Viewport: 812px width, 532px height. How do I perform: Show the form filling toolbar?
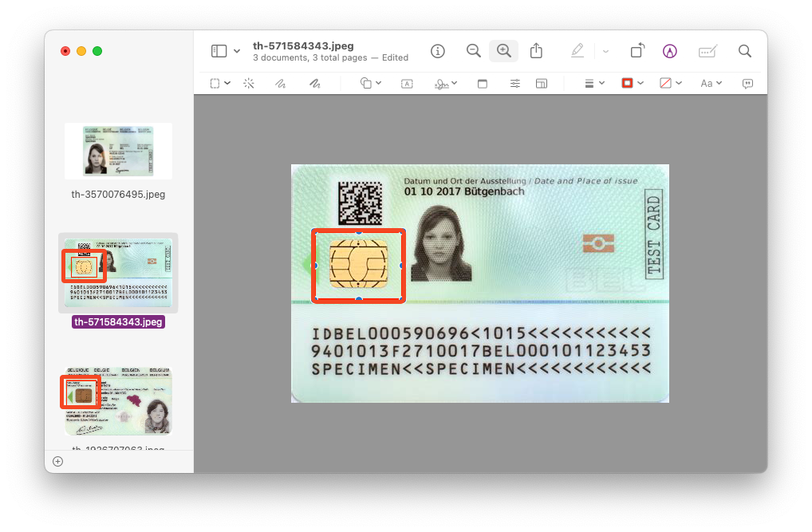(708, 51)
